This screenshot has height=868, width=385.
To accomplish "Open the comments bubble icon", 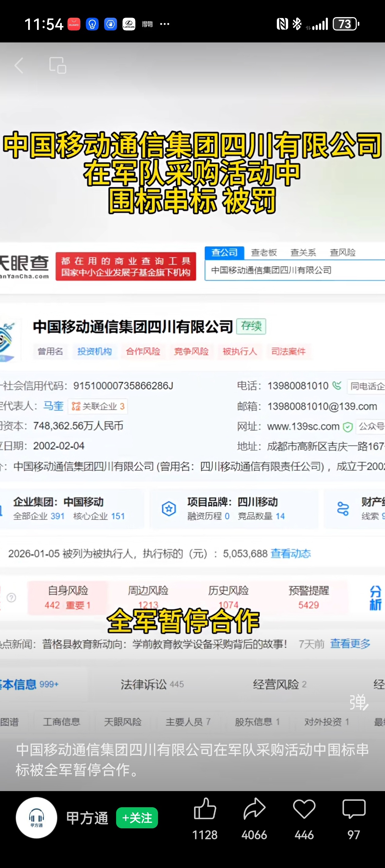I will (354, 809).
